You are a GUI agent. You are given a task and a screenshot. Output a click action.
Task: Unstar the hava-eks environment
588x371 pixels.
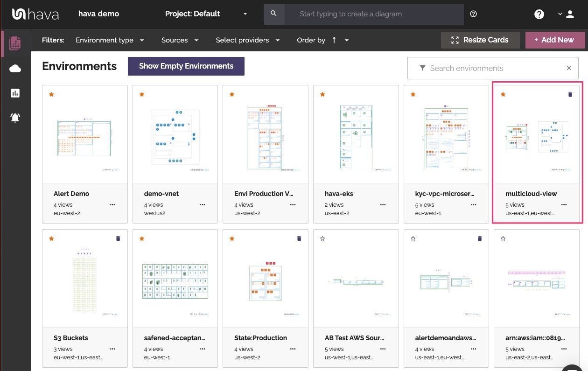(322, 94)
